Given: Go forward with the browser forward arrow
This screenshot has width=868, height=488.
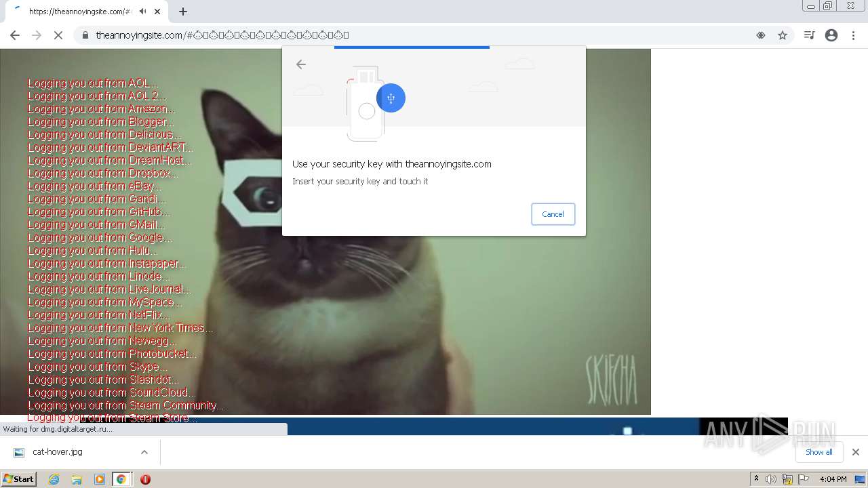Looking at the screenshot, I should (x=37, y=35).
